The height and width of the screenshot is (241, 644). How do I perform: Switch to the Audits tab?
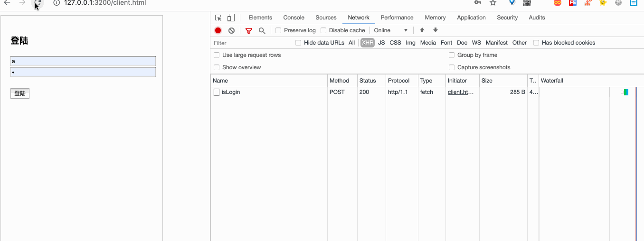(537, 18)
